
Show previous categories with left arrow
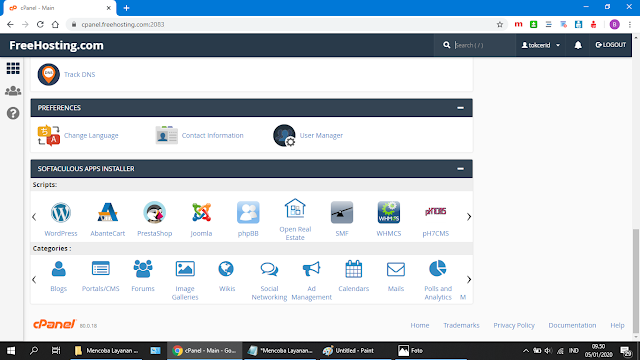point(34,280)
